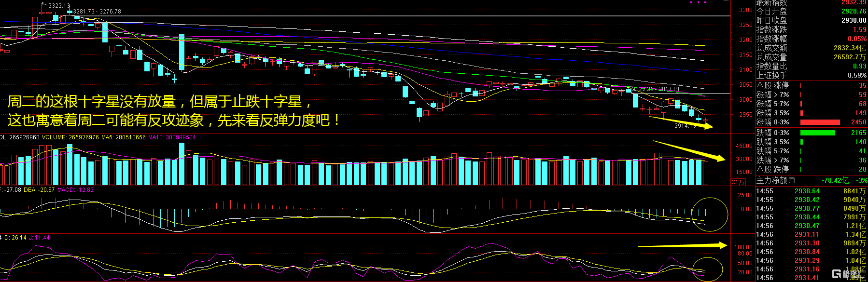
Task: Select the 今日开盘 value 2928.76
Action: [854, 11]
